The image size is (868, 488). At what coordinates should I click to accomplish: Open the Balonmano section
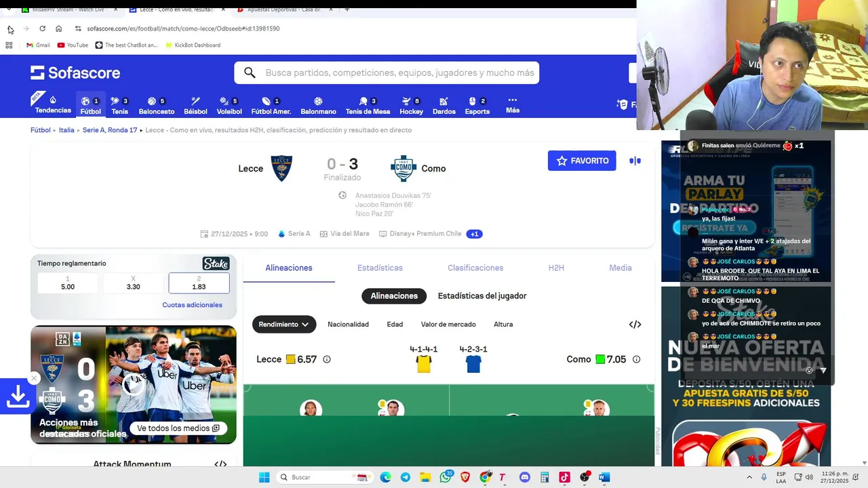point(318,105)
